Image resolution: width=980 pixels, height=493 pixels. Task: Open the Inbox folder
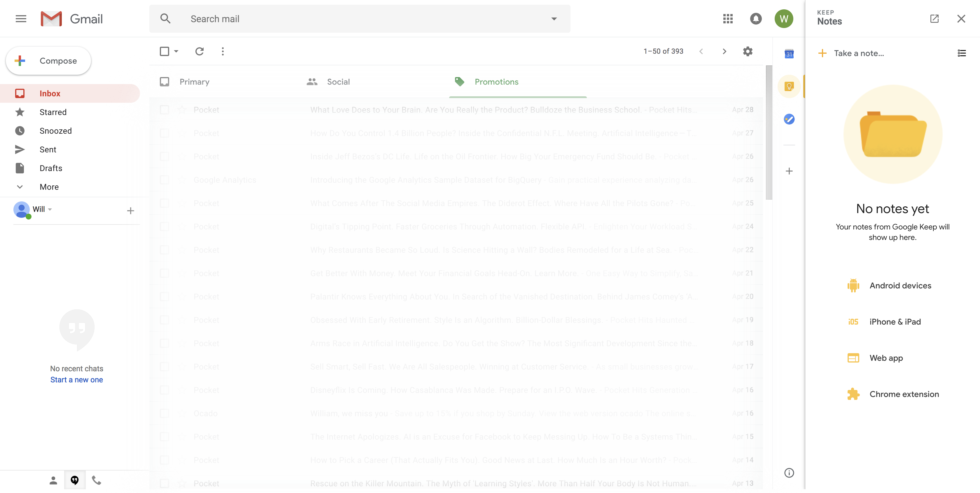pyautogui.click(x=70, y=93)
